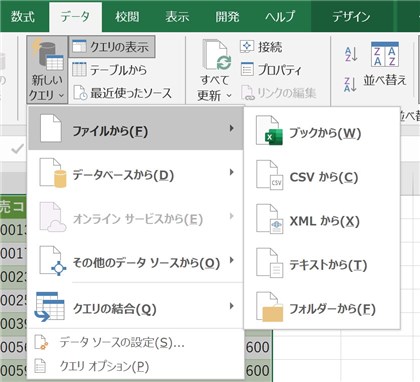This screenshot has height=382, width=420.
Task: Go to the 開発 tab
Action: (x=227, y=17)
